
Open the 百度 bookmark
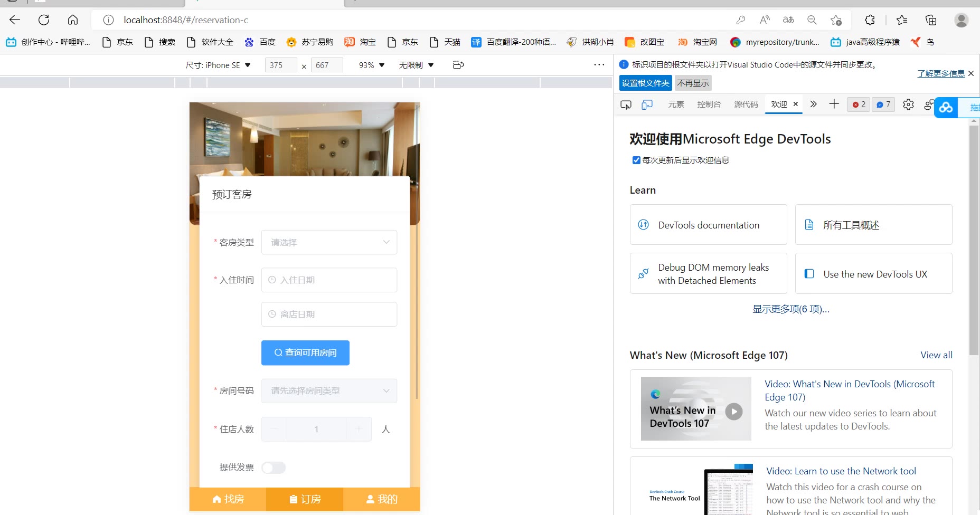pos(260,42)
